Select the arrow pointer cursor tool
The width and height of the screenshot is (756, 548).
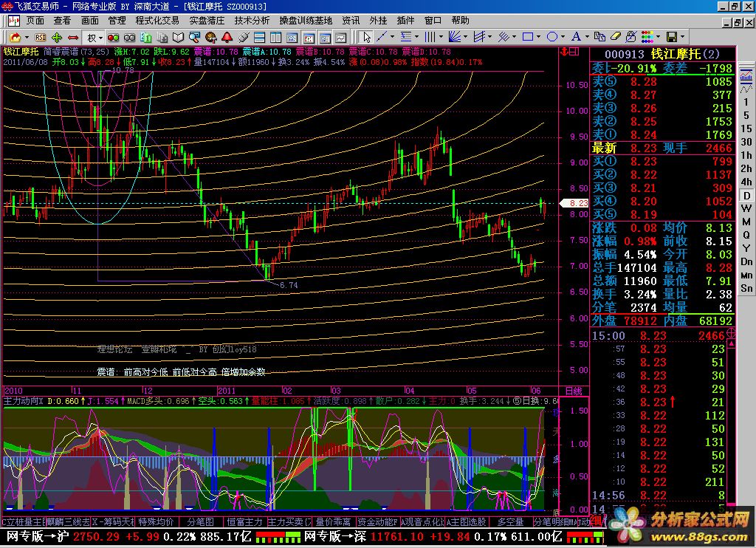366,37
